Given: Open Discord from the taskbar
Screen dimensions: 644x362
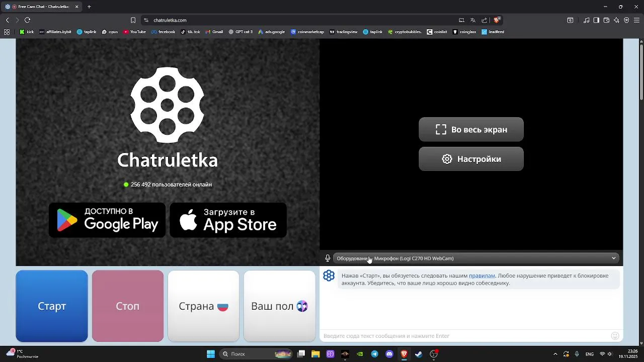Looking at the screenshot, I should click(389, 354).
